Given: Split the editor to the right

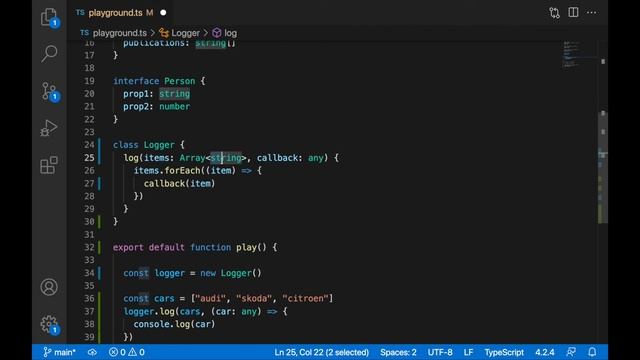Looking at the screenshot, I should 573,12.
